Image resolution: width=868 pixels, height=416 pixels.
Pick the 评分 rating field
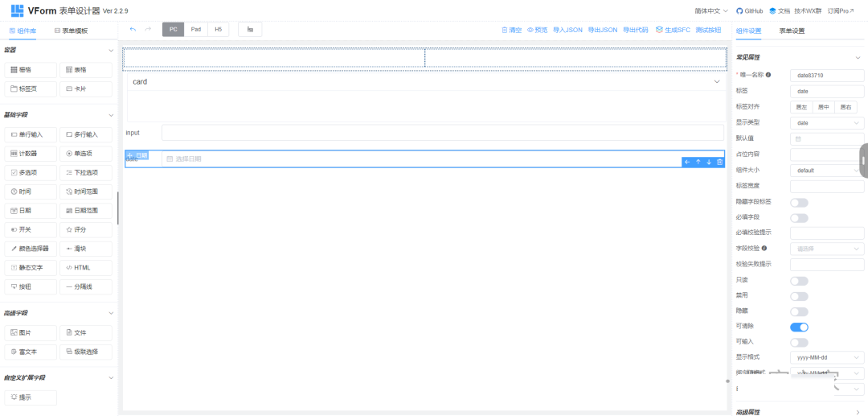point(86,230)
